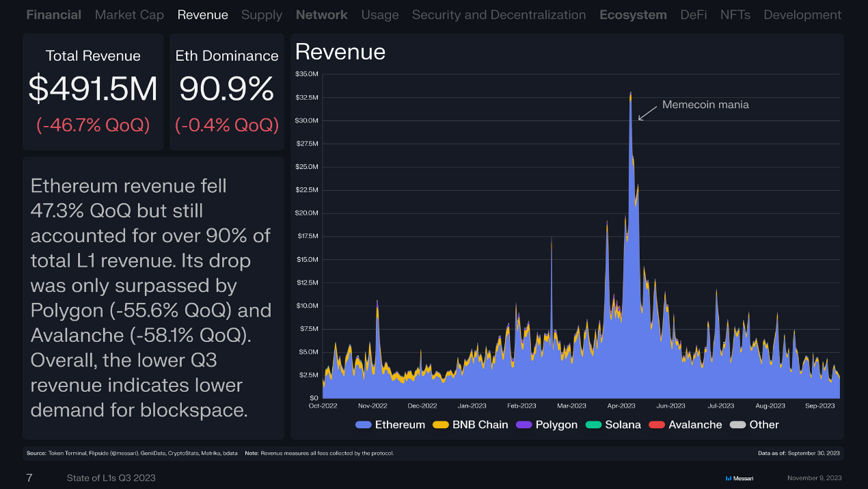Click the Other legend color dot
The width and height of the screenshot is (868, 489).
click(738, 425)
